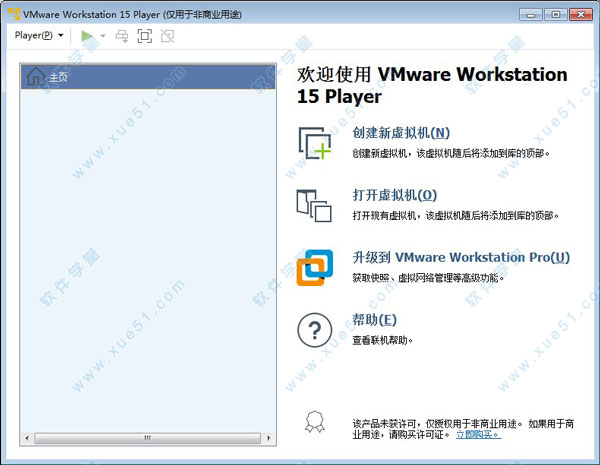Image resolution: width=600 pixels, height=465 pixels.
Task: Click the VMware Workstation Pro upgrade icon
Action: 315,268
